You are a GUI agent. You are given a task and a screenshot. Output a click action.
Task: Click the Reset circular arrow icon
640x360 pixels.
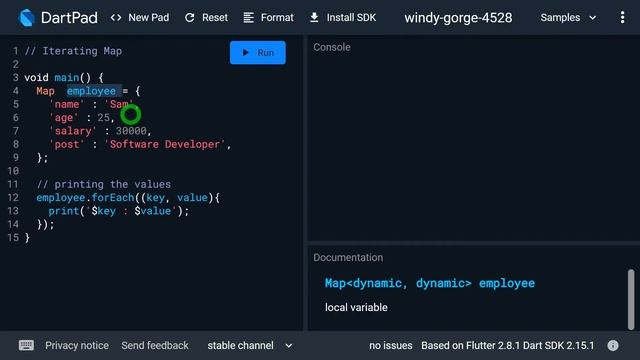point(189,18)
